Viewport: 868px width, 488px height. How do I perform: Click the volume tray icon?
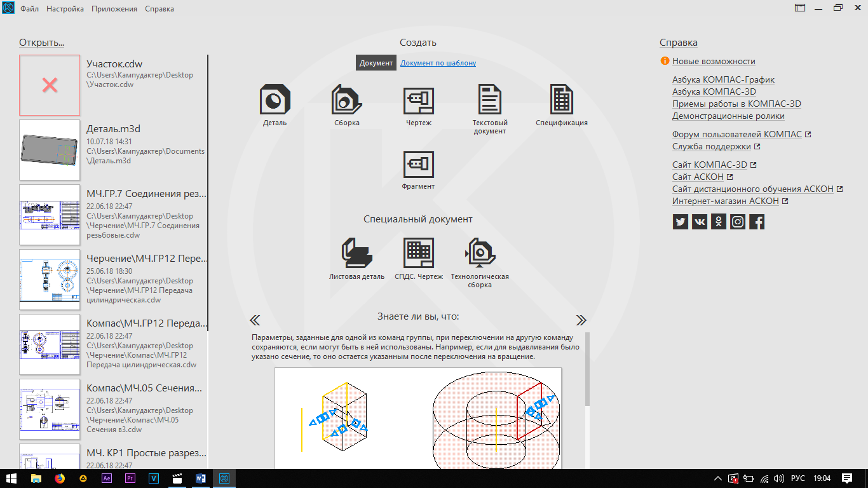780,478
